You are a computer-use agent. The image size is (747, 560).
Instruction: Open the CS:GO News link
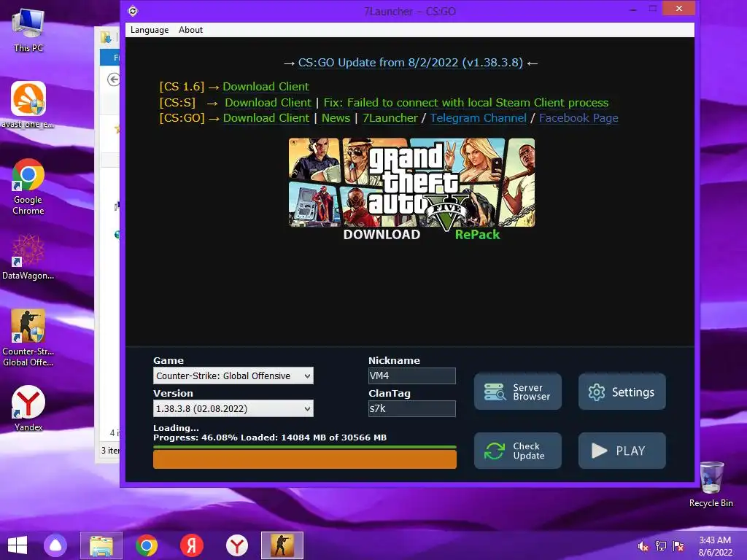point(336,118)
